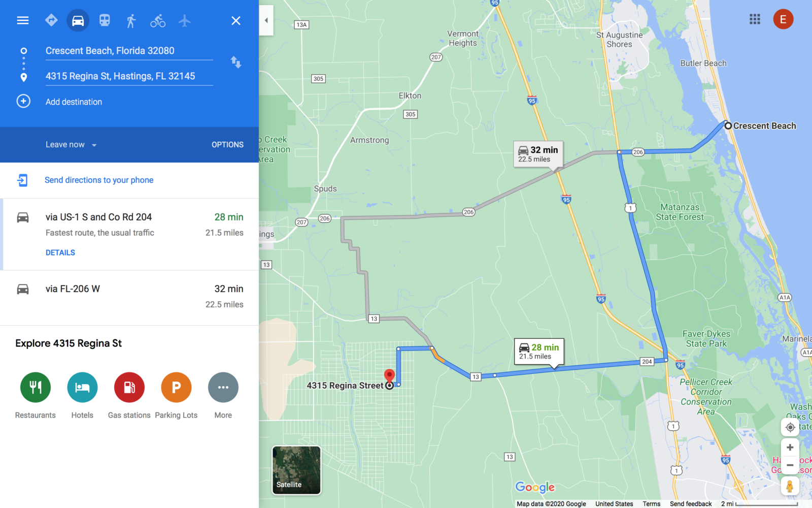
Task: Click Send directions to your phone
Action: 99,180
